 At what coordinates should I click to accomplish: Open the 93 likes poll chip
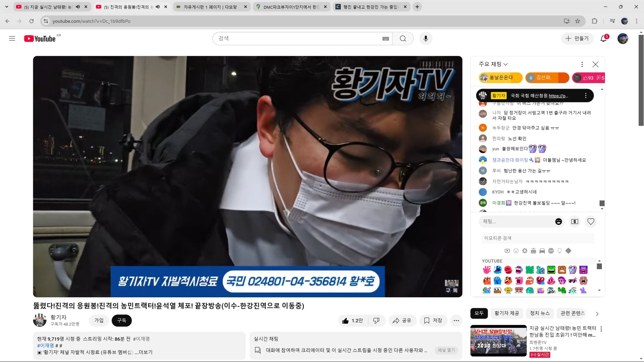pos(589,78)
